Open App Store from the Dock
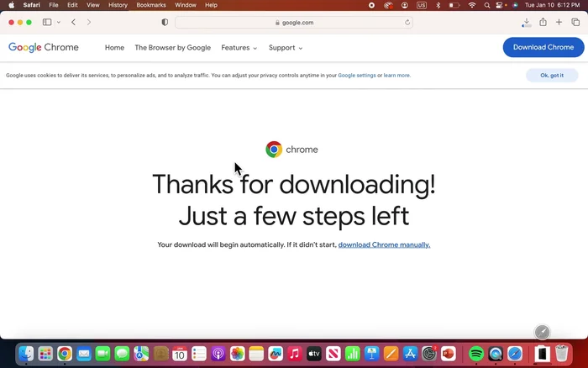Image resolution: width=588 pixels, height=368 pixels. pyautogui.click(x=410, y=354)
